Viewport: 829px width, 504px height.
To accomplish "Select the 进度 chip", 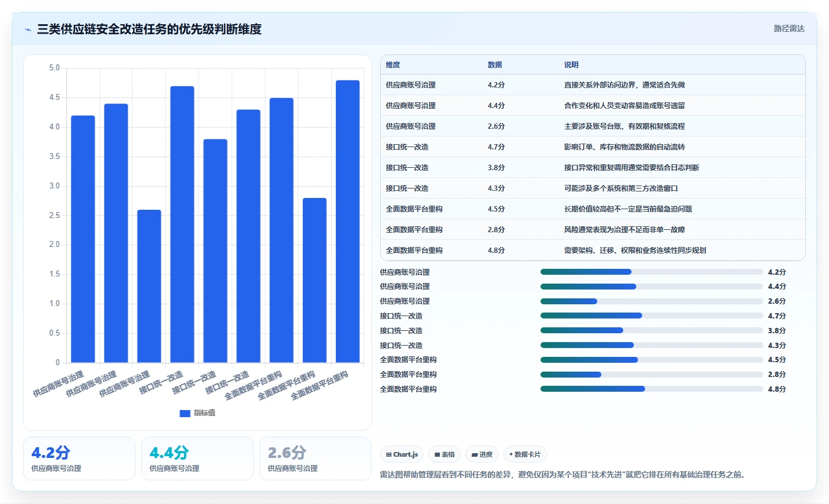I will click(x=482, y=454).
